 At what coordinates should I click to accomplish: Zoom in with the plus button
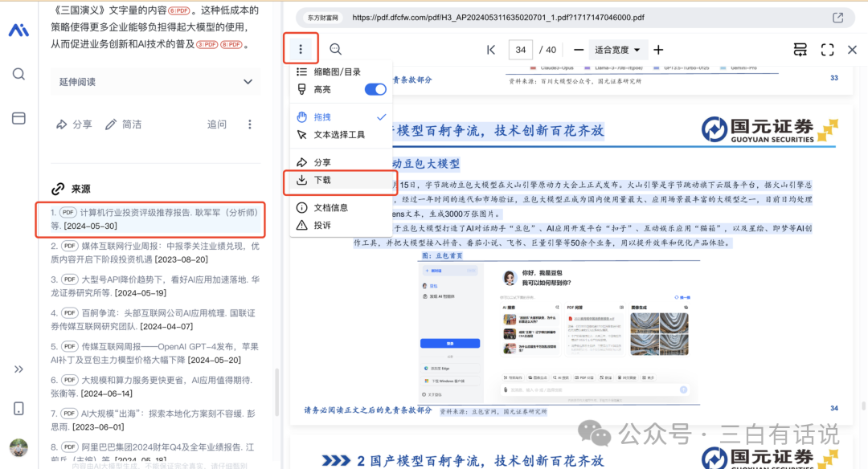pos(658,50)
